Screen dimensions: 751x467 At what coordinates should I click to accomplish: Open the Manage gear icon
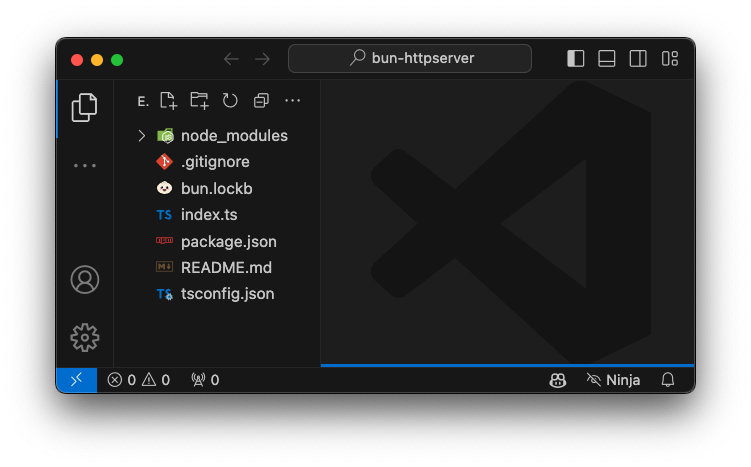85,337
